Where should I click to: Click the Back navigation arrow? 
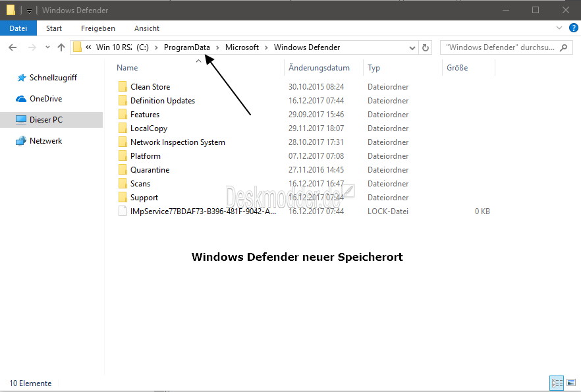13,47
